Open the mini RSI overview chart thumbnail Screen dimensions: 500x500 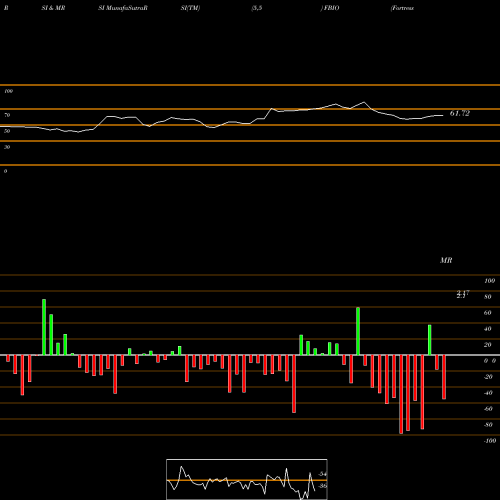coord(247,479)
